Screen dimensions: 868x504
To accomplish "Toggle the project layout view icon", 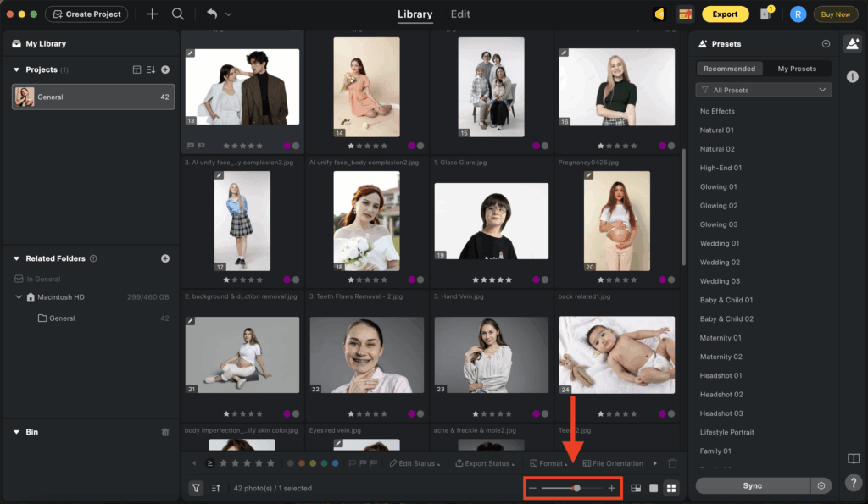I will pos(136,69).
